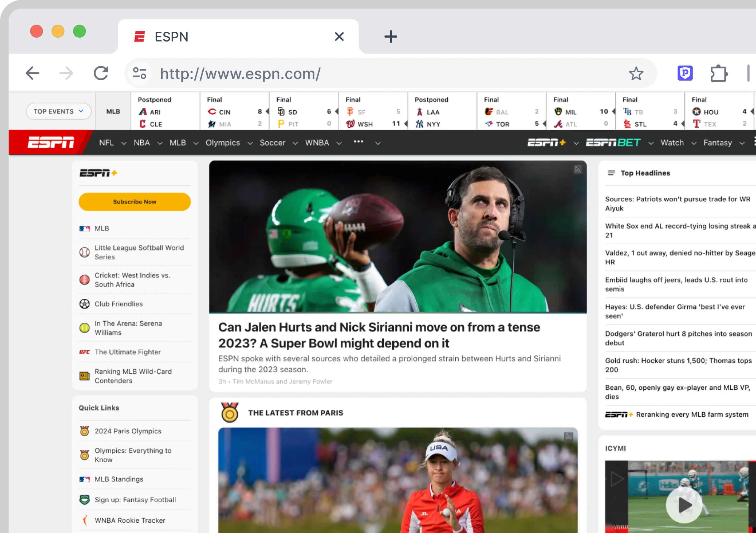Screen dimensions: 756x533
Task: Expand the NFL menu chevron
Action: click(x=124, y=143)
